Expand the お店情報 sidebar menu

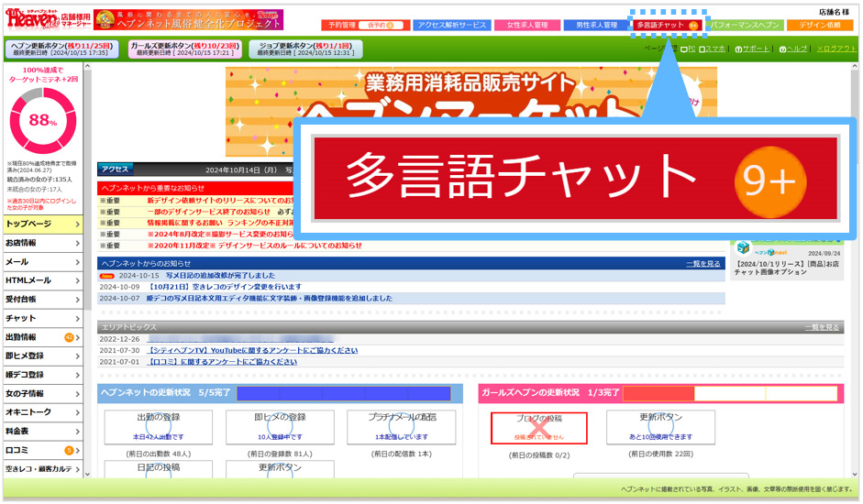pyautogui.click(x=42, y=243)
